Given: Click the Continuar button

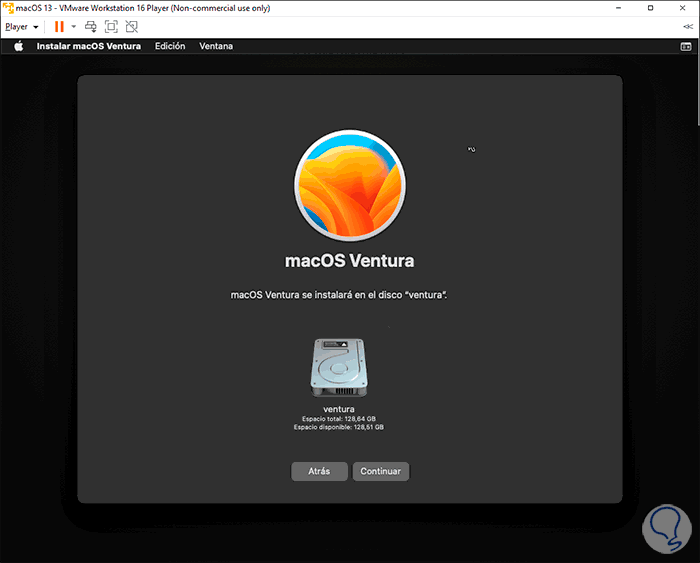Looking at the screenshot, I should 381,471.
